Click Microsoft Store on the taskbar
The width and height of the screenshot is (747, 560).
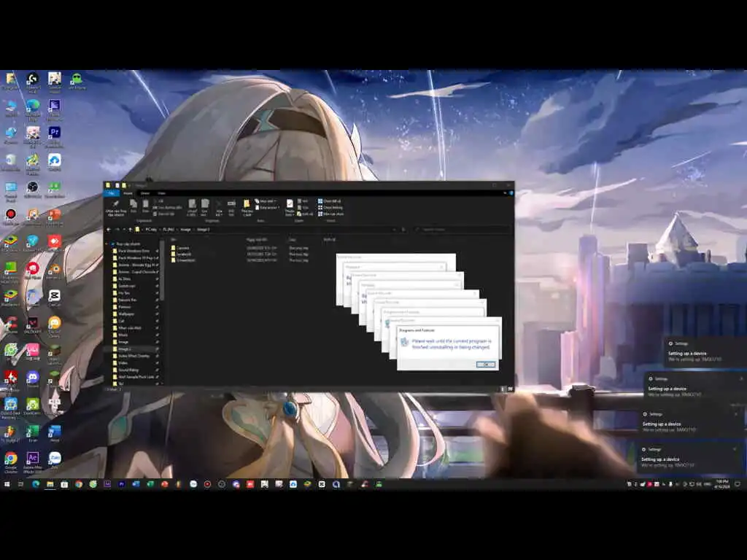click(x=64, y=484)
